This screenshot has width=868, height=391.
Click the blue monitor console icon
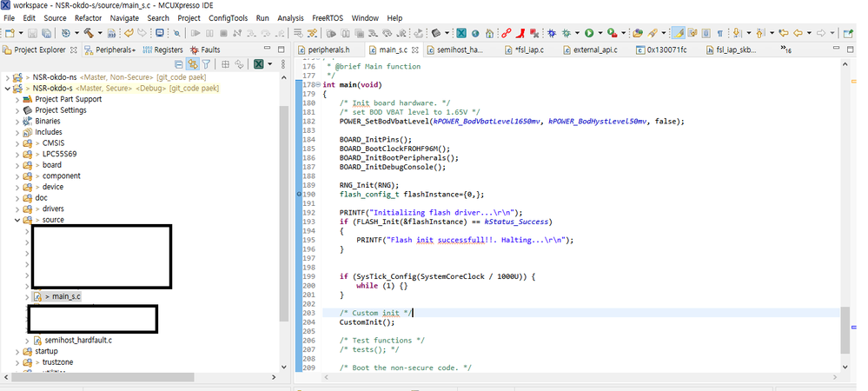coord(159,33)
